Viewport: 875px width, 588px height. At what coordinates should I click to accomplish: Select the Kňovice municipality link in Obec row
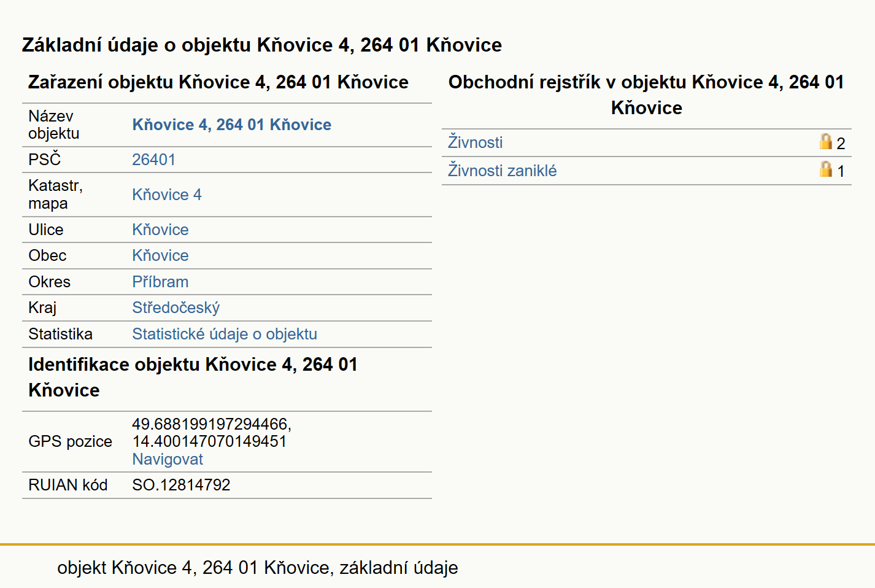160,255
